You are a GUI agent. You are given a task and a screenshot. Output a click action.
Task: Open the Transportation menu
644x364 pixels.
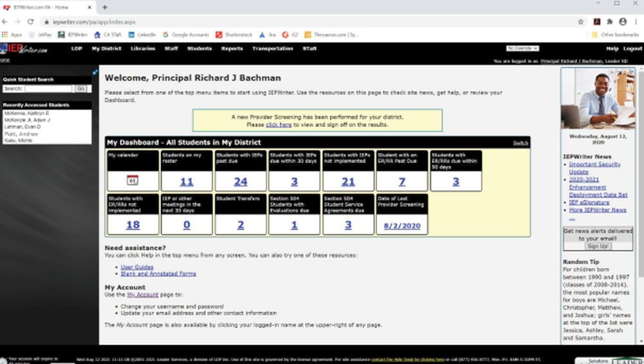coord(272,48)
